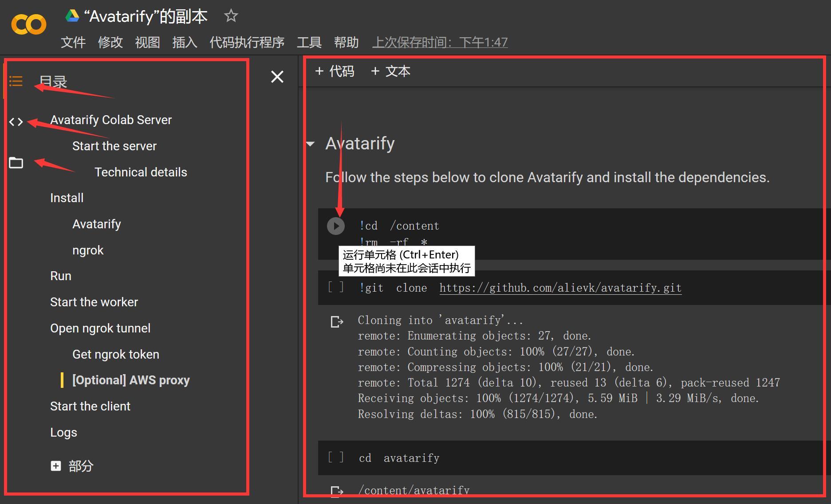Add a code cell with + 代码
The height and width of the screenshot is (504, 831).
[x=335, y=71]
